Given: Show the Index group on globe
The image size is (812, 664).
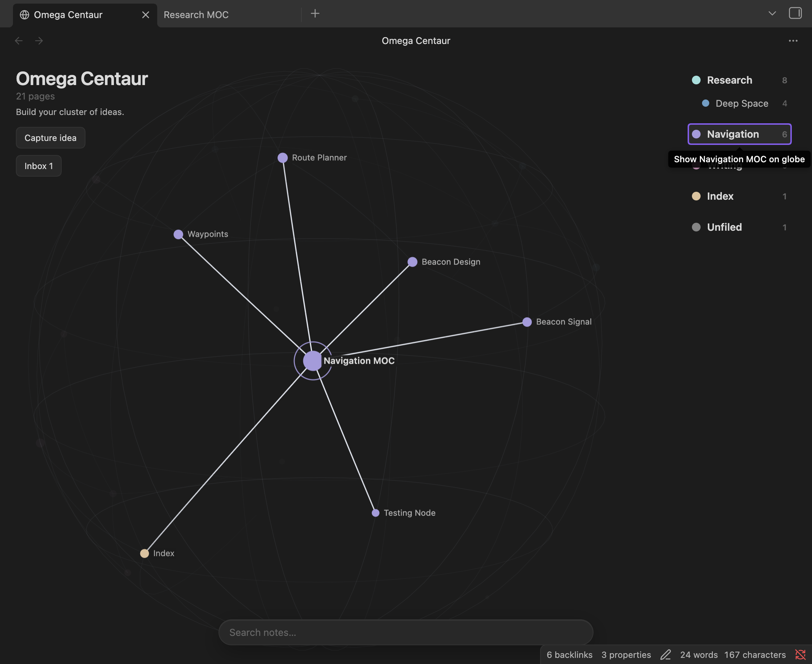Looking at the screenshot, I should pyautogui.click(x=739, y=196).
